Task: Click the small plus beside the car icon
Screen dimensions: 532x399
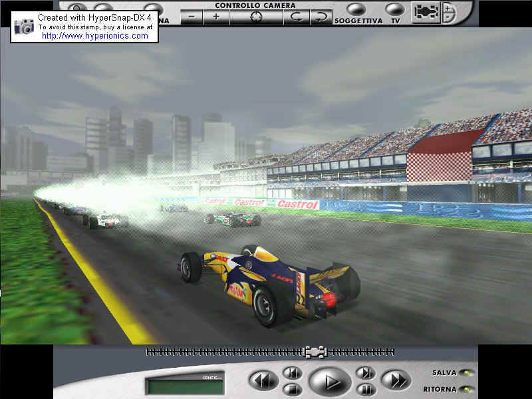Action: pyautogui.click(x=448, y=9)
